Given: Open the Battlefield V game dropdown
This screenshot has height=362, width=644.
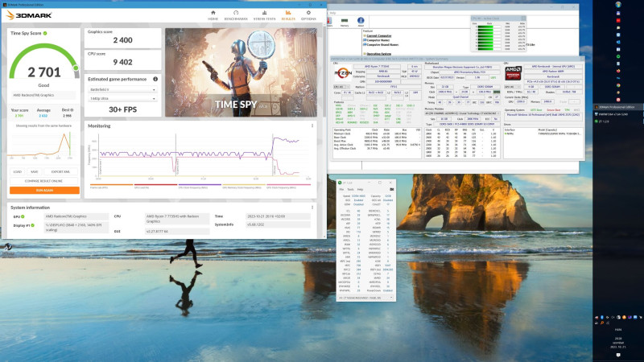Looking at the screenshot, I should tap(122, 89).
